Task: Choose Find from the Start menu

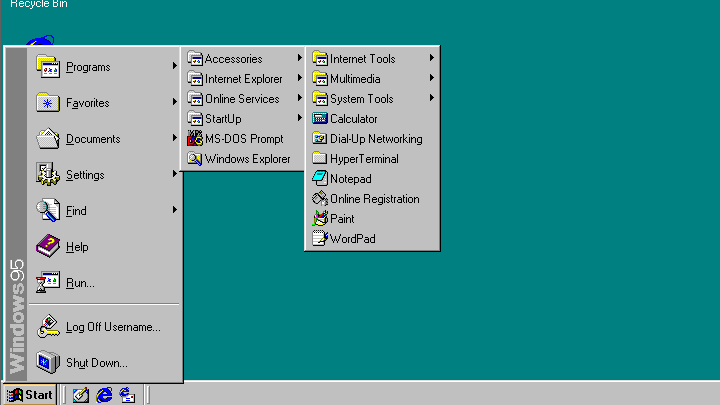Action: 105,210
